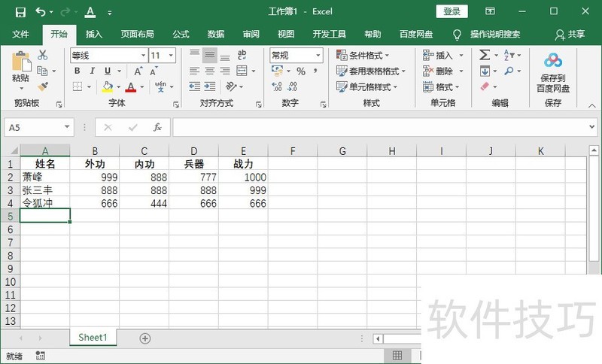Apply red font color

pyautogui.click(x=130, y=87)
